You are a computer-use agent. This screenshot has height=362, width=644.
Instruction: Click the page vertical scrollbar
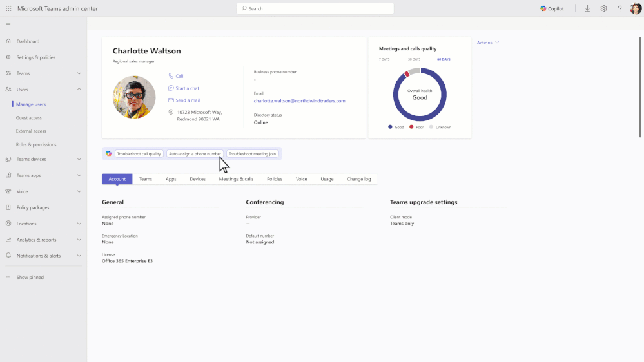pos(640,87)
